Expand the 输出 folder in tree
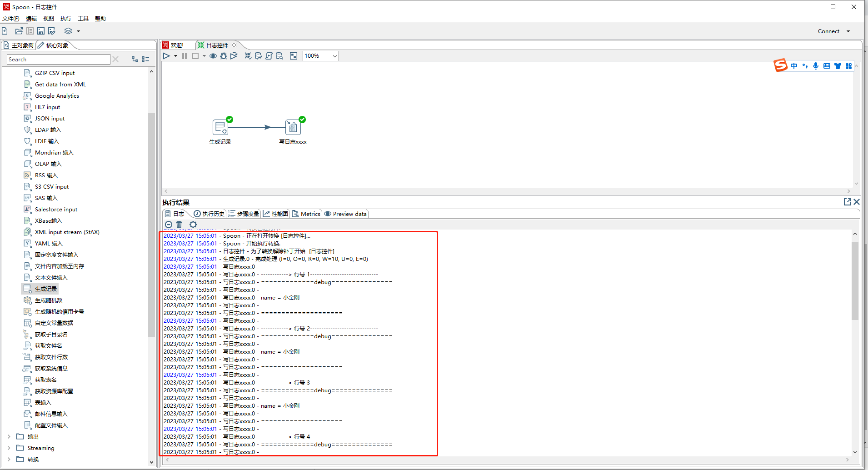Image resolution: width=868 pixels, height=470 pixels. point(9,436)
